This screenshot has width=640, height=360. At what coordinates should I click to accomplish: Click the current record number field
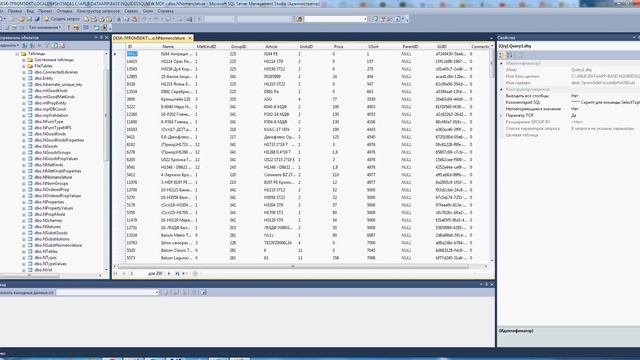coord(137,273)
